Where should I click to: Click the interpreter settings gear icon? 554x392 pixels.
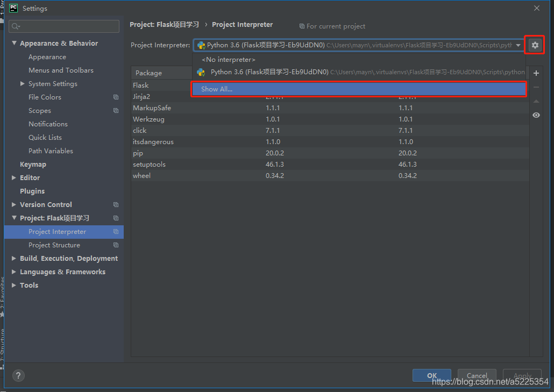coord(535,45)
